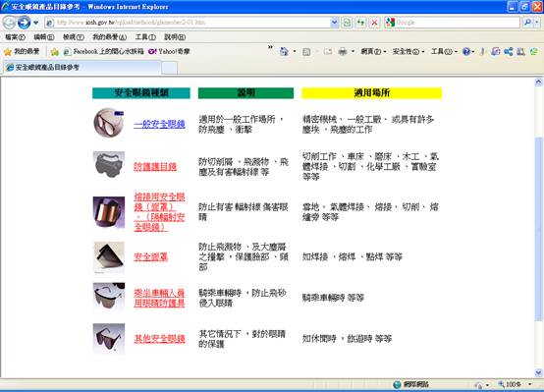The height and width of the screenshot is (392, 544).
Task: Click the protective goggles thumbnail image
Action: pyautogui.click(x=109, y=165)
